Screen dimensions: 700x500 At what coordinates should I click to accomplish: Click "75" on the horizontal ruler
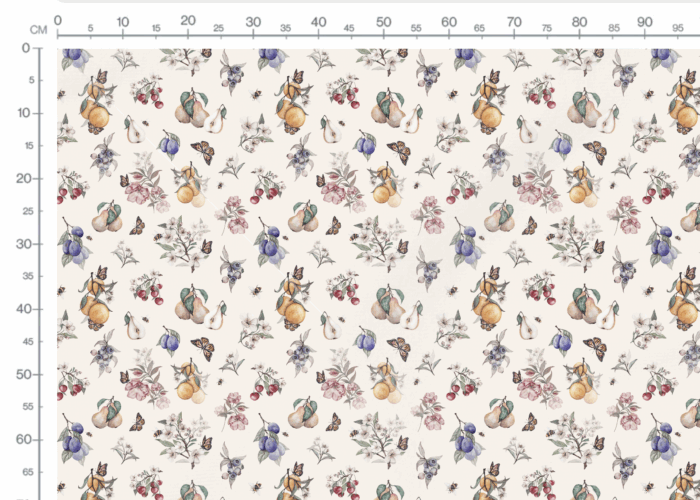tap(547, 28)
